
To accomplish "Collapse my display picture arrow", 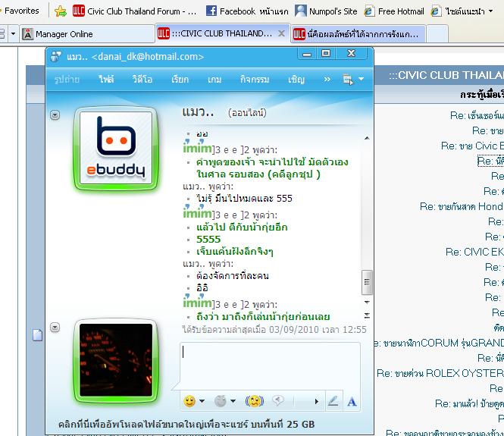I will (55, 327).
